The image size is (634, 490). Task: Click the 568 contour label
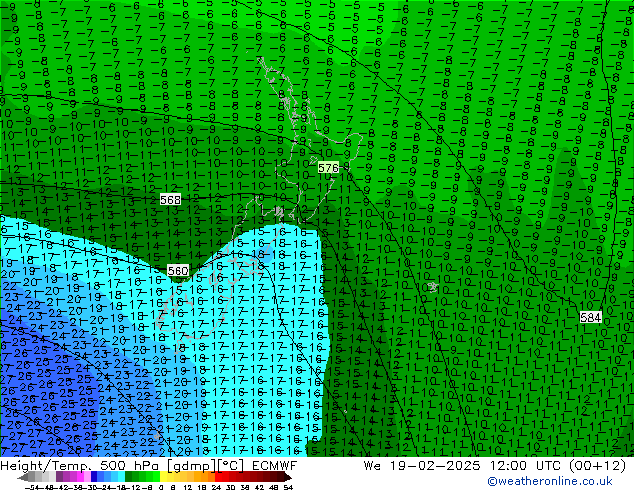tap(170, 200)
